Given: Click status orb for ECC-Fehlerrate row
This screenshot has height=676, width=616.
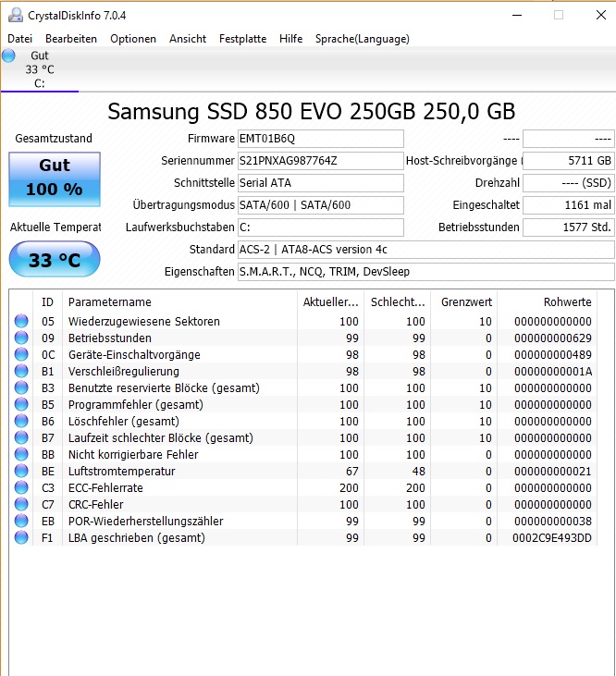Looking at the screenshot, I should pos(21,487).
